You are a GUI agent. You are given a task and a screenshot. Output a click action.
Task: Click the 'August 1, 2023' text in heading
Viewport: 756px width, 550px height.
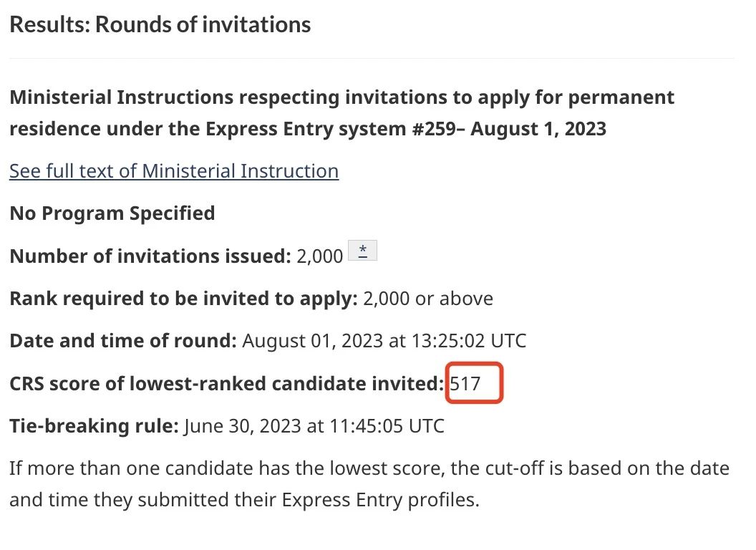click(x=538, y=129)
